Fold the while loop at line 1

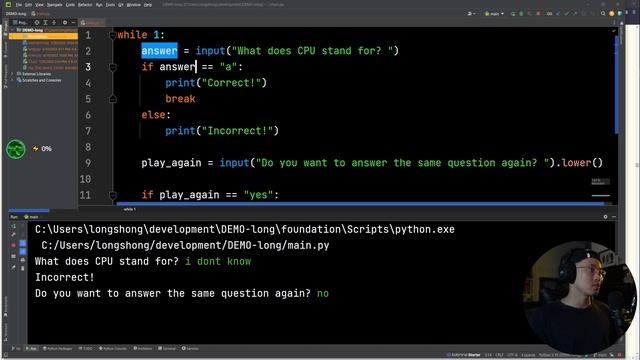(113, 35)
